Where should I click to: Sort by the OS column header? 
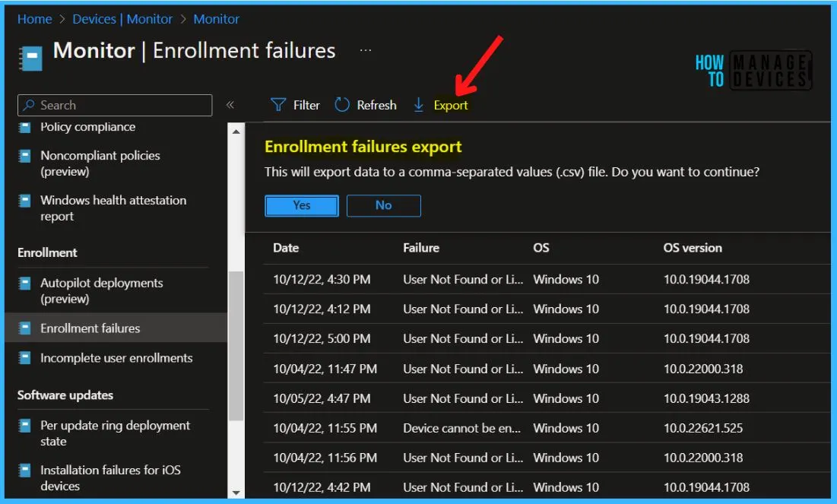coord(541,248)
